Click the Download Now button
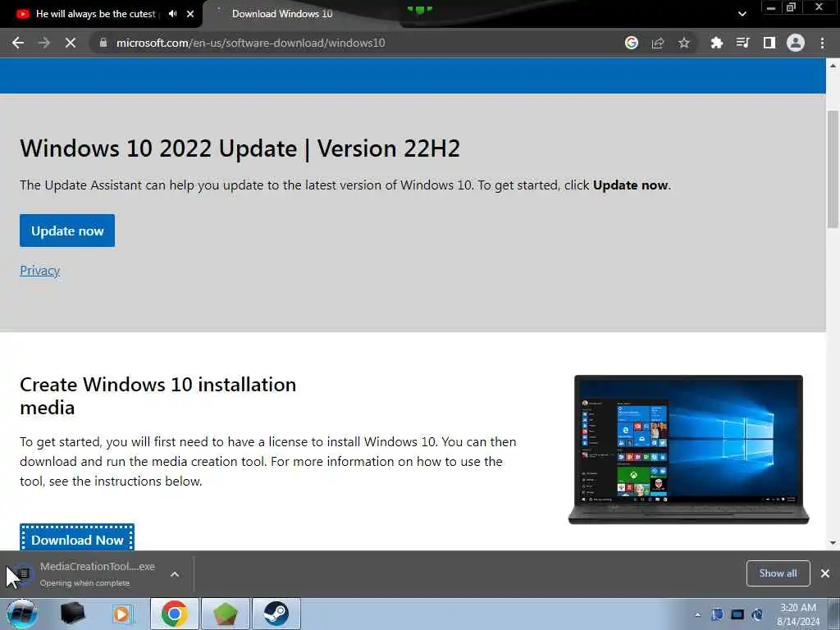Screen dimensions: 840x630 point(77,538)
